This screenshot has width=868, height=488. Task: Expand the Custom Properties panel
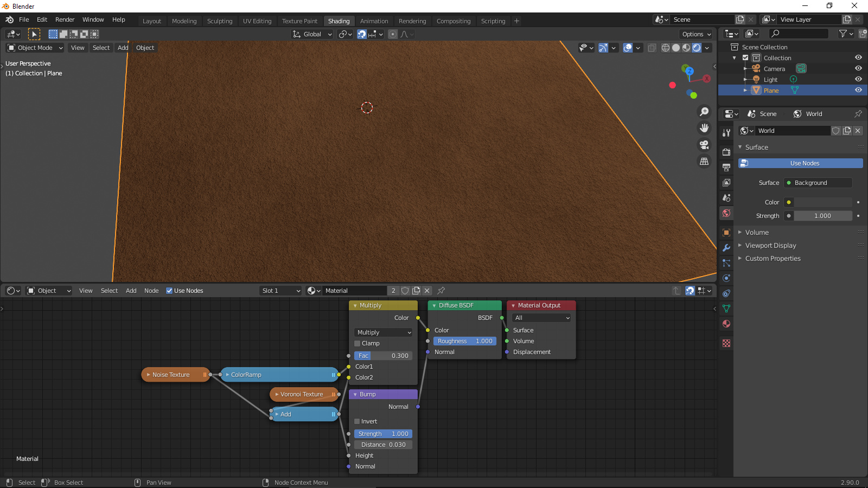pyautogui.click(x=773, y=258)
